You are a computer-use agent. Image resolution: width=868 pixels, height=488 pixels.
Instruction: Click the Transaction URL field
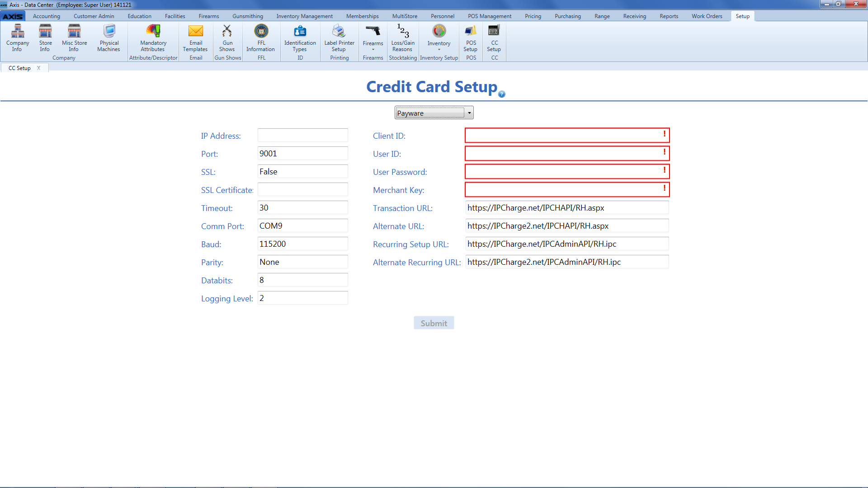tap(567, 207)
